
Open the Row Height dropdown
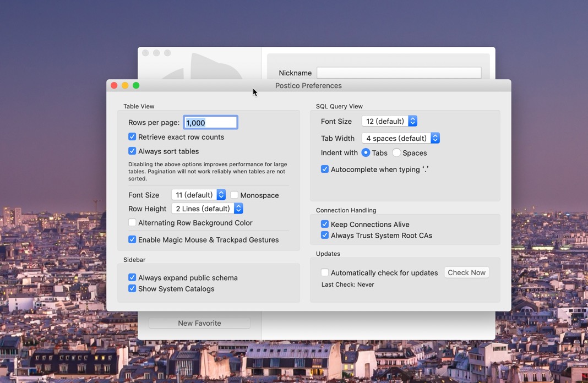pyautogui.click(x=207, y=209)
